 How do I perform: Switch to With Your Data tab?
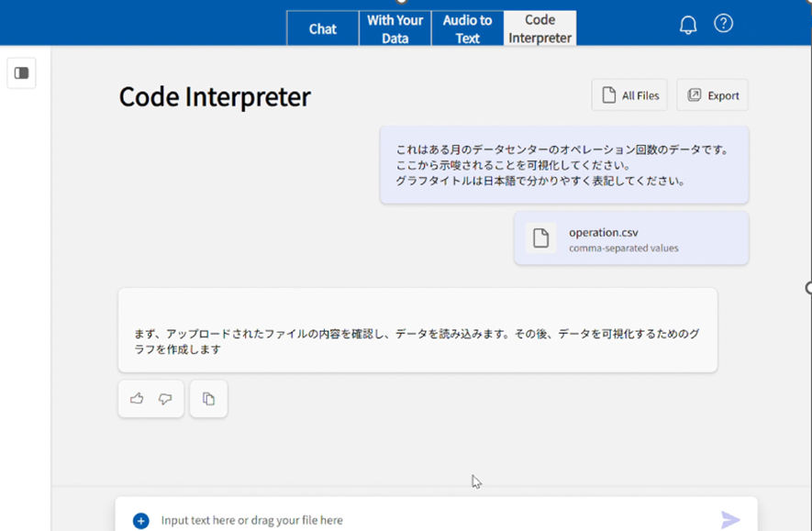[395, 28]
